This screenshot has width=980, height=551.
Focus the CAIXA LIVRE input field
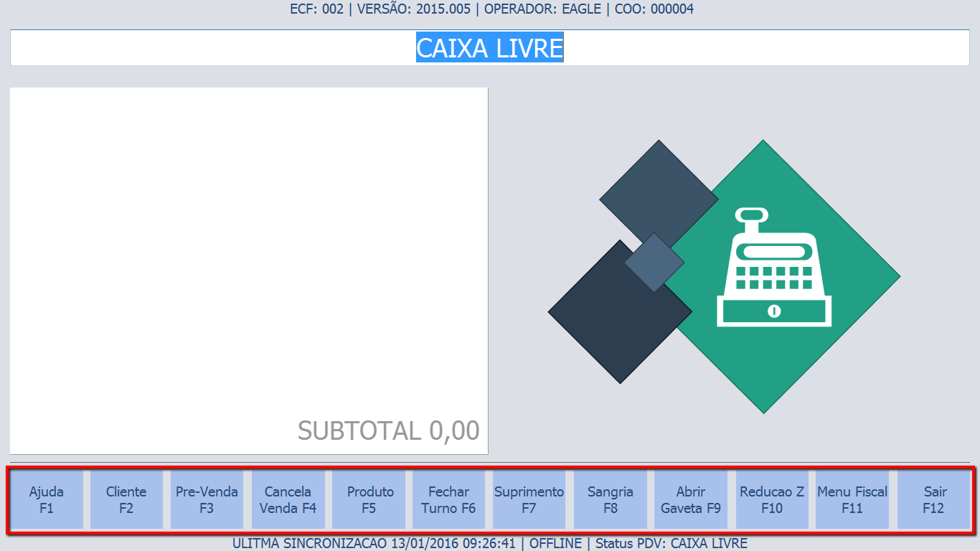click(490, 48)
